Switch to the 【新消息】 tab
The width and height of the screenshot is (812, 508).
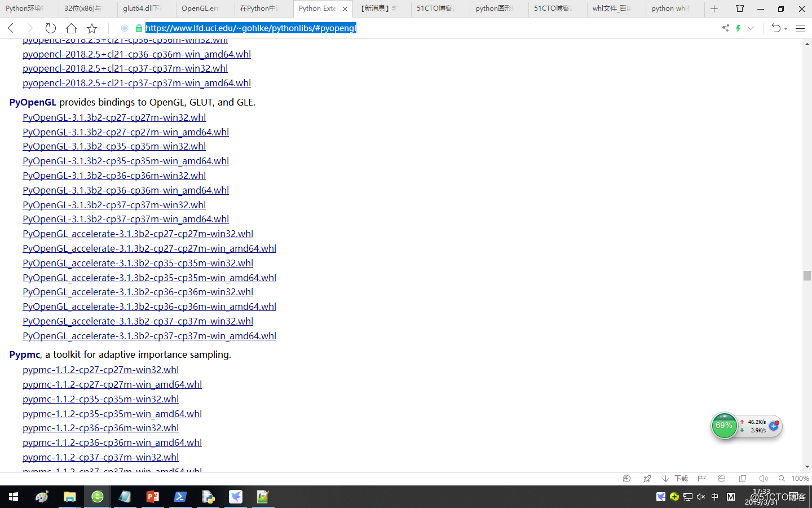[x=381, y=8]
